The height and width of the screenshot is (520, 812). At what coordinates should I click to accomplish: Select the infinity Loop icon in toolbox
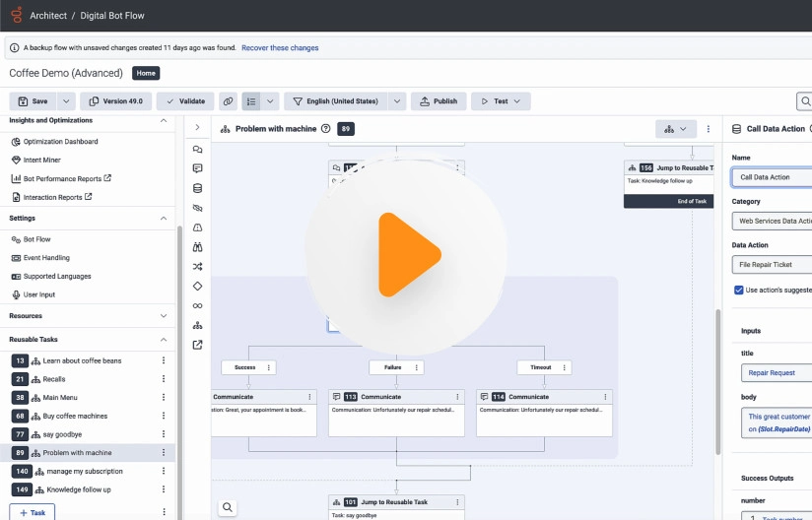pyautogui.click(x=197, y=305)
